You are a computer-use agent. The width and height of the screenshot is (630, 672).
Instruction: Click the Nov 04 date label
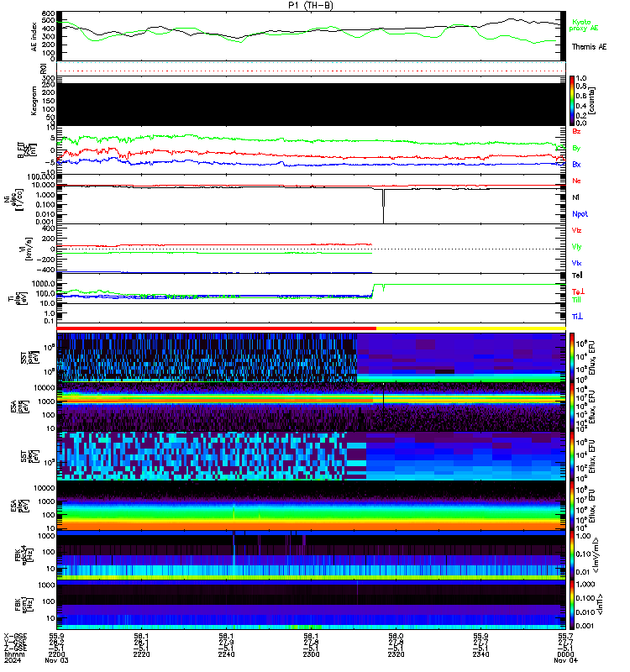[x=565, y=660]
